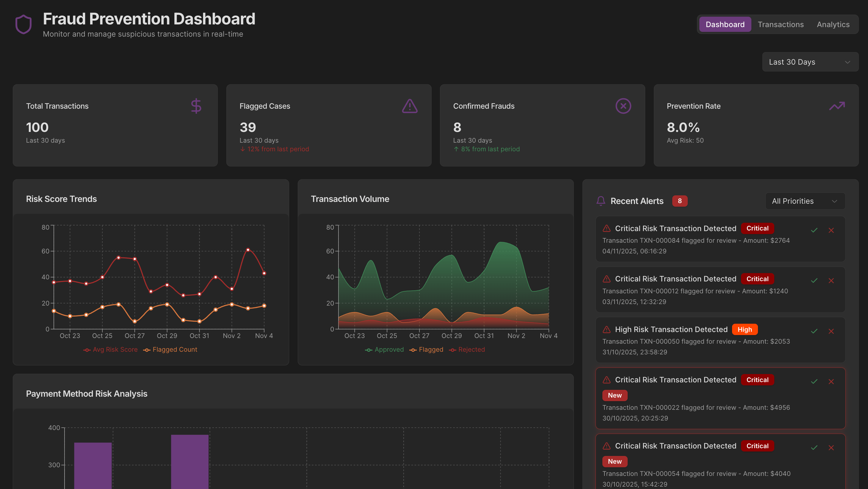This screenshot has width=868, height=489.
Task: Click the bell icon beside Recent Alerts
Action: click(x=601, y=201)
